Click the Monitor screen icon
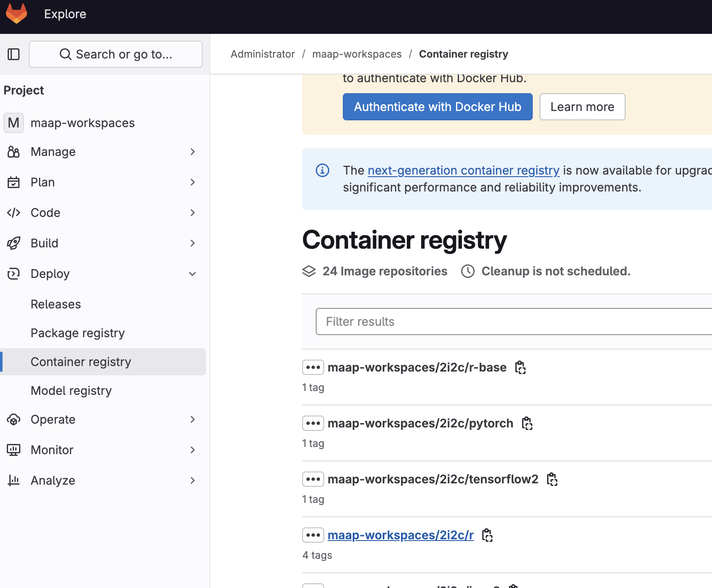Viewport: 712px width, 588px height. (x=14, y=450)
